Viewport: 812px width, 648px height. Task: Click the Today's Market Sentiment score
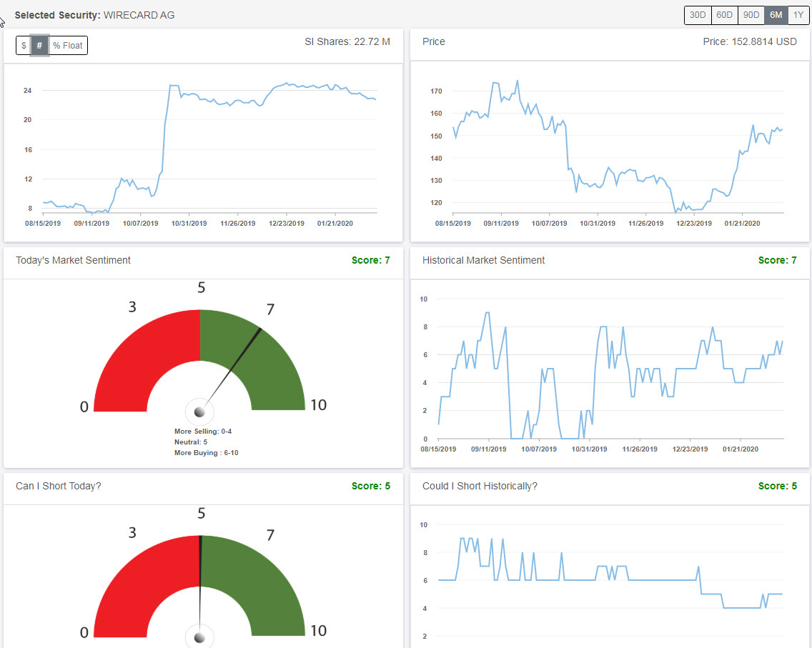(371, 260)
